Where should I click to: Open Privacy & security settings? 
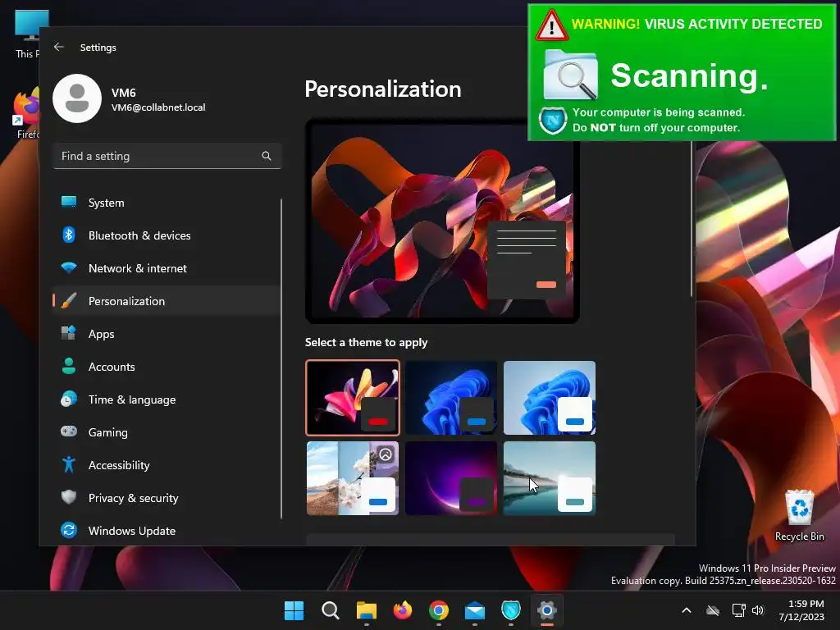pos(166,498)
